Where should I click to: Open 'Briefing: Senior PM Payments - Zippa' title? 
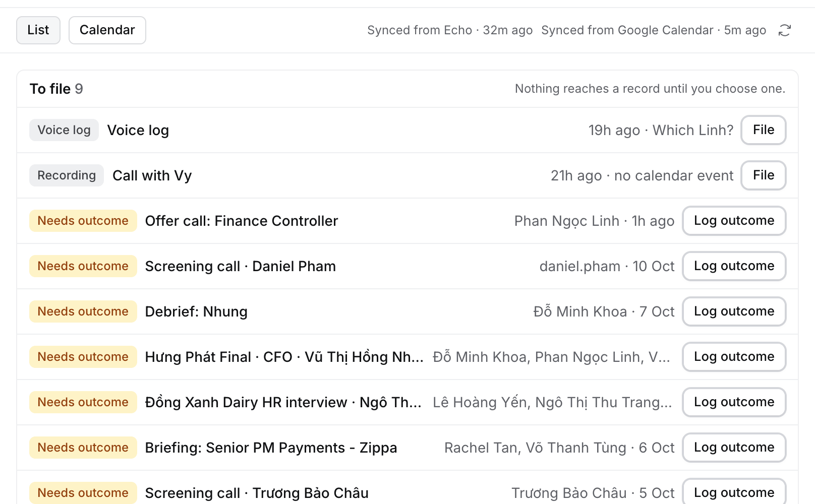pyautogui.click(x=271, y=448)
